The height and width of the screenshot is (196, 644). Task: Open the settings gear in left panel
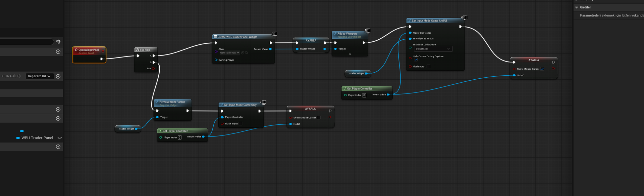(58, 42)
